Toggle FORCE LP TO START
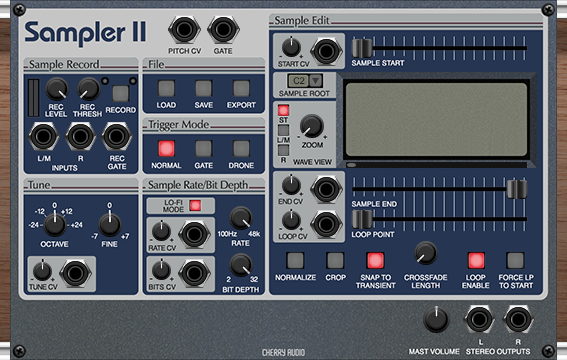 point(515,260)
